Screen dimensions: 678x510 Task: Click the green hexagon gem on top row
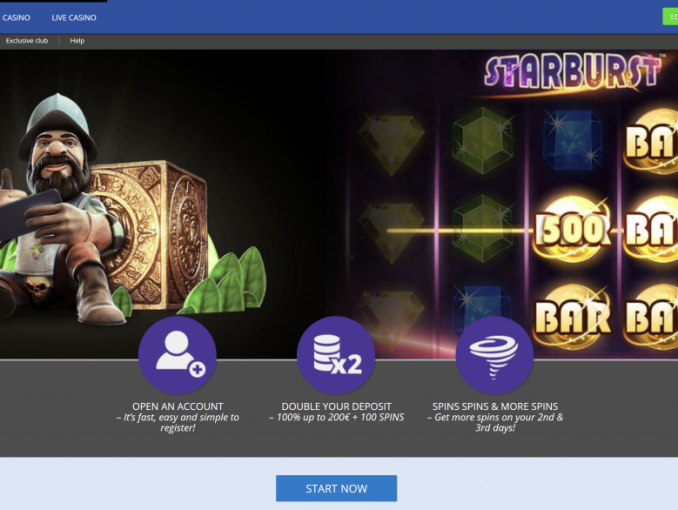(x=482, y=141)
